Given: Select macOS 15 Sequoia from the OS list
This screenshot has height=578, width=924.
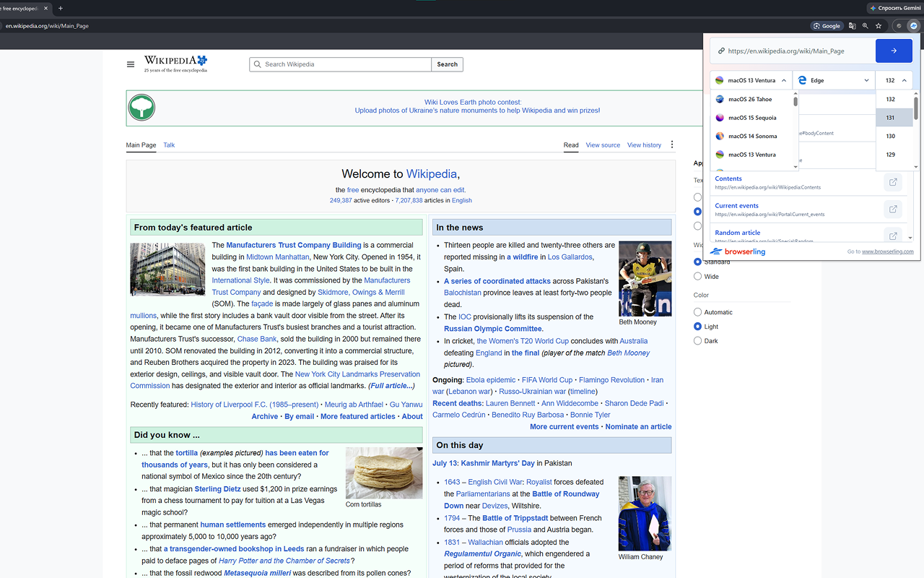Looking at the screenshot, I should click(751, 118).
